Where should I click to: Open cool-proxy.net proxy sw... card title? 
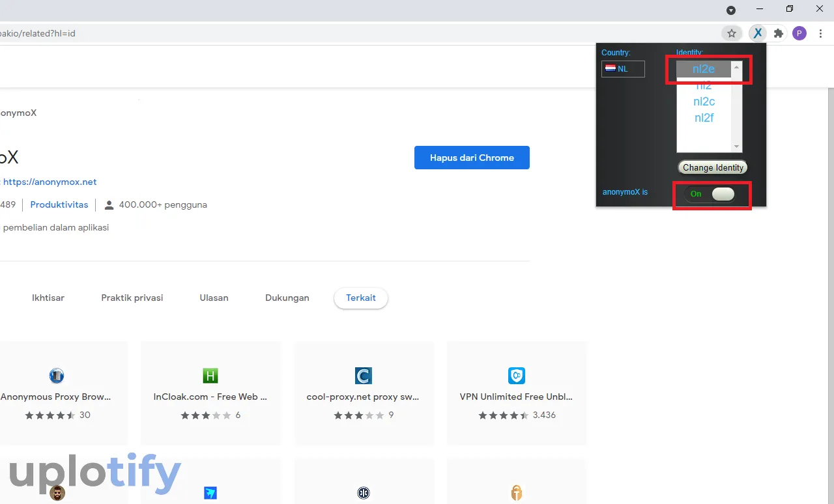coord(363,397)
